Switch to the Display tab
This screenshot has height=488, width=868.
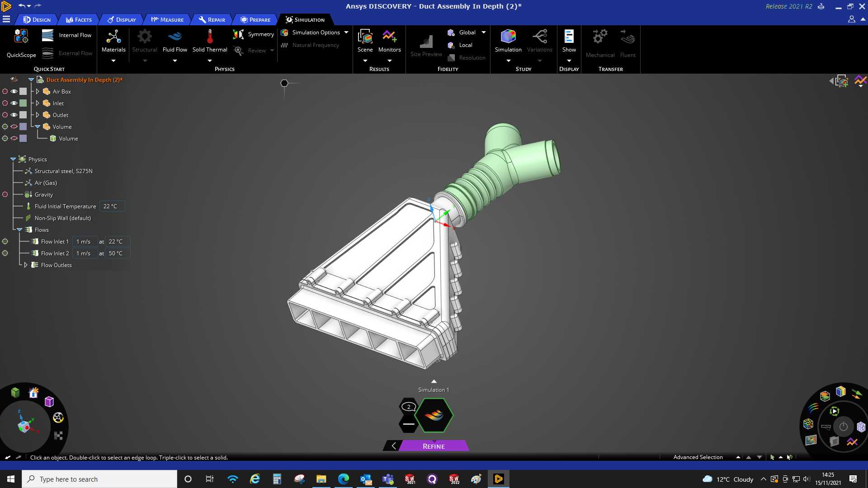coord(122,20)
